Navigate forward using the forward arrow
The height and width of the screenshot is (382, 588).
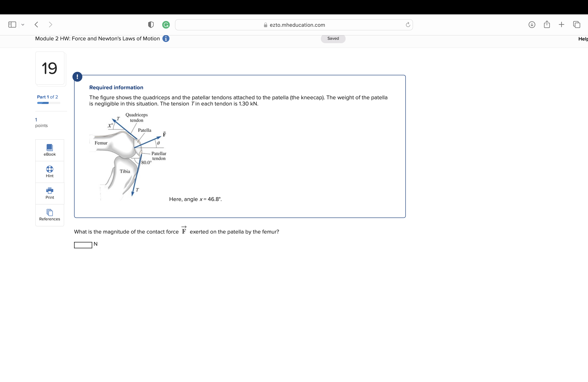point(50,24)
